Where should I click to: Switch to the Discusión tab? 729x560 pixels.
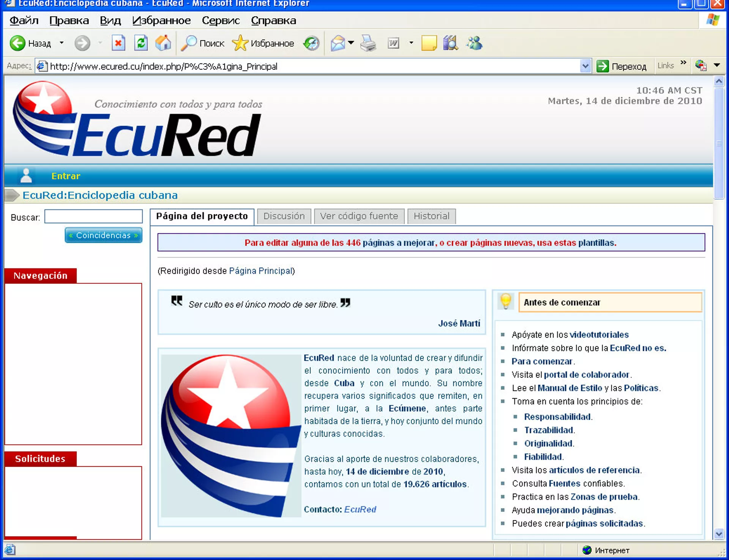point(284,216)
